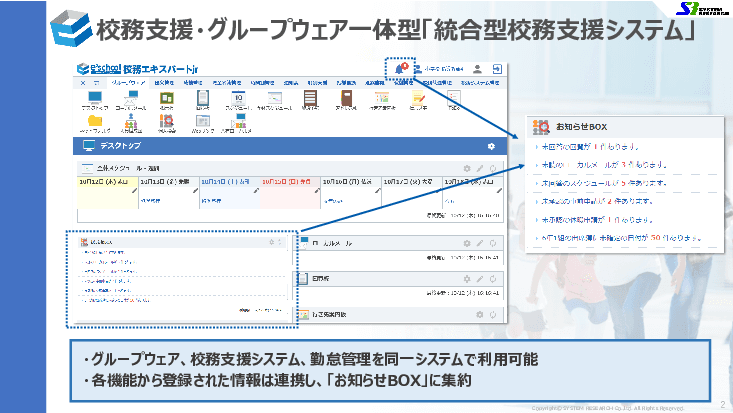Open the notice box magnifier icon in toolbar
733x413 pixels.
pyautogui.click(x=166, y=121)
